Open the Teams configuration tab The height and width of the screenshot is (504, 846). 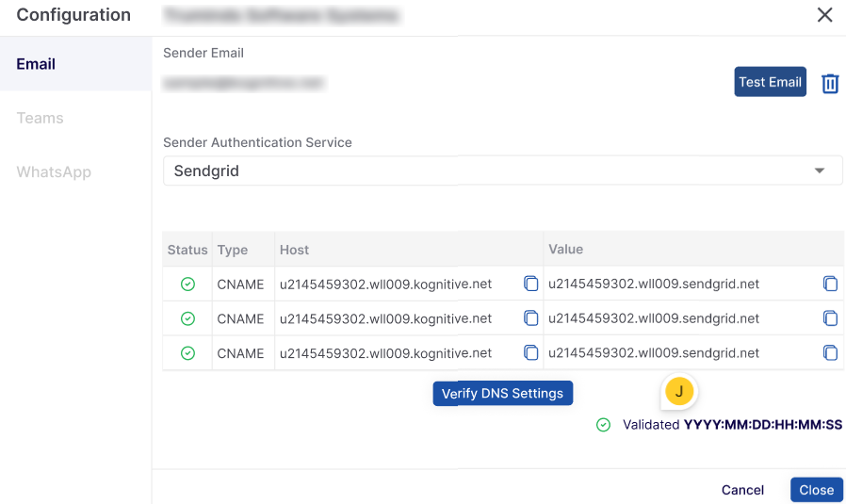40,118
